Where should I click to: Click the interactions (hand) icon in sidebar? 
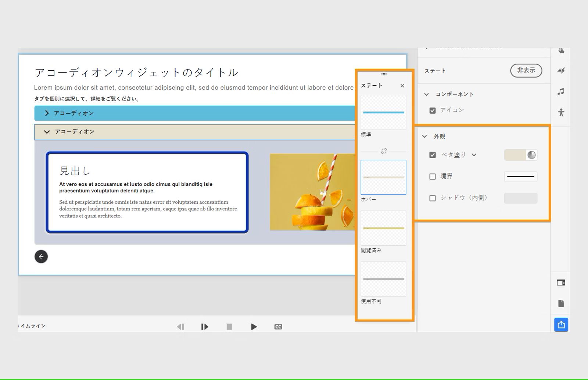[x=561, y=50]
